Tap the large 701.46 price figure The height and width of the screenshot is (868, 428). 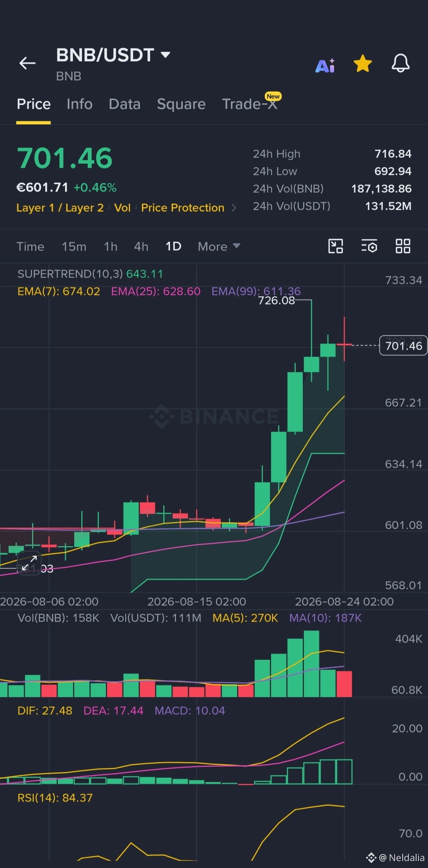tap(65, 158)
